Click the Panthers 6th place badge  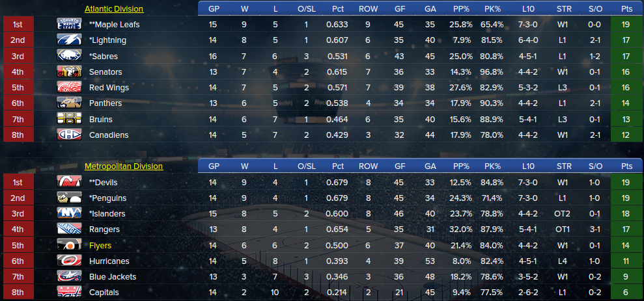(18, 103)
